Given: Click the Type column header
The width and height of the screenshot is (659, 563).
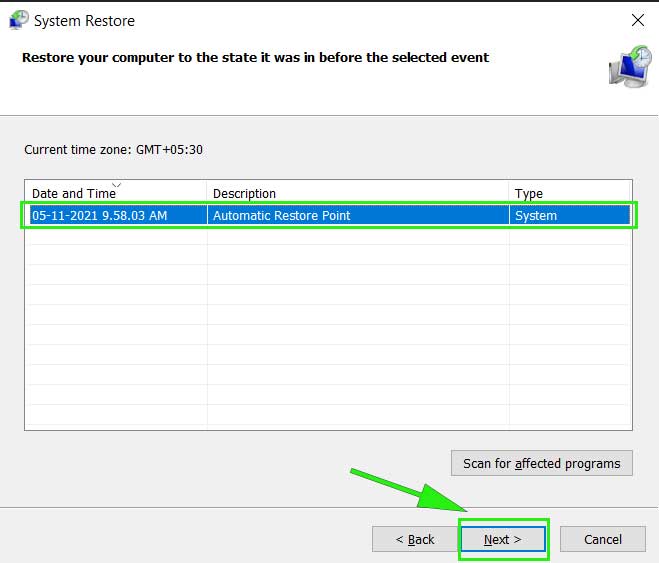Looking at the screenshot, I should click(x=570, y=193).
